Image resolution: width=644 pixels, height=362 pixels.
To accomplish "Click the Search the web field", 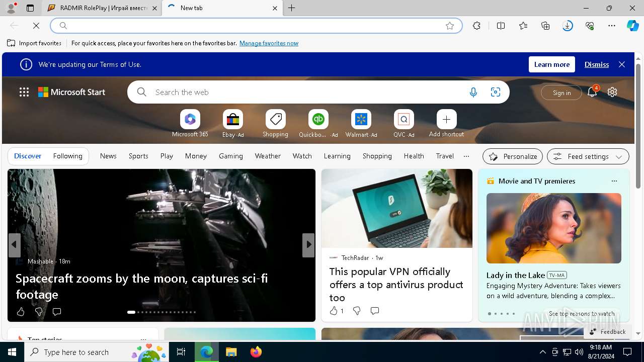I will 307,92.
